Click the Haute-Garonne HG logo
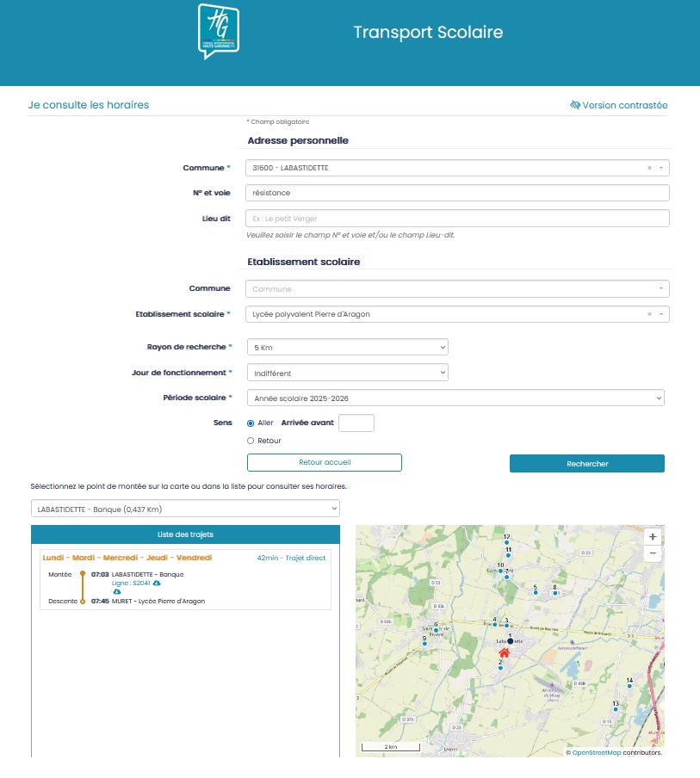The height and width of the screenshot is (778, 700). pyautogui.click(x=219, y=31)
